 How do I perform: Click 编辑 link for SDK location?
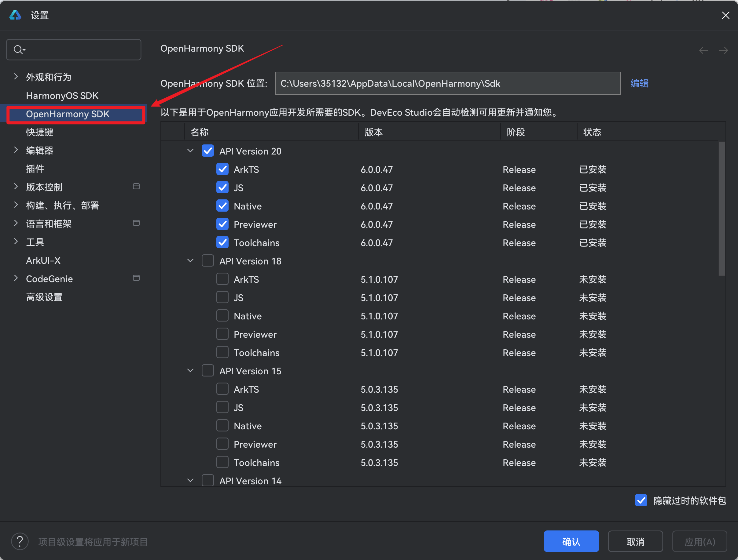pos(639,83)
